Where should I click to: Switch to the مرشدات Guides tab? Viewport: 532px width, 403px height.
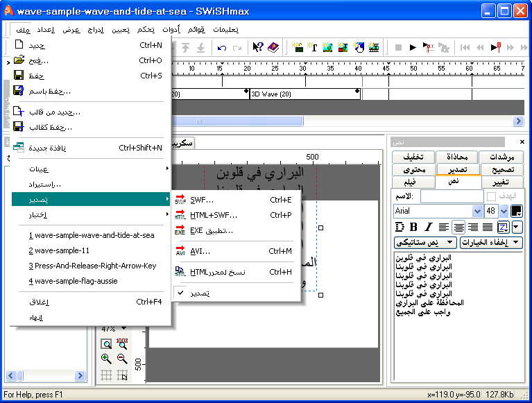(x=502, y=157)
